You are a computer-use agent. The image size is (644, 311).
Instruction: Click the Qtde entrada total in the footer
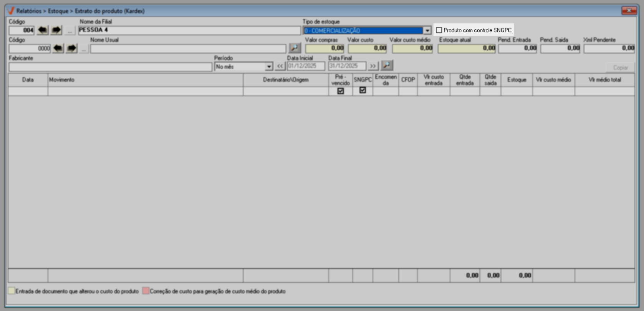(465, 276)
